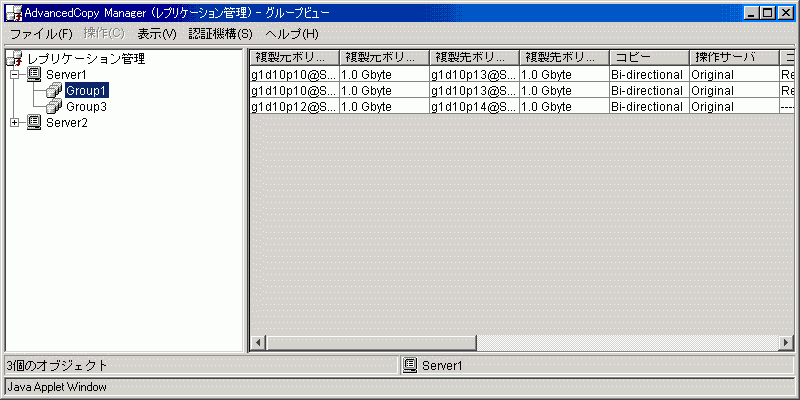The width and height of the screenshot is (800, 400).
Task: Collapse the Server1 tree node
Action: click(14, 75)
